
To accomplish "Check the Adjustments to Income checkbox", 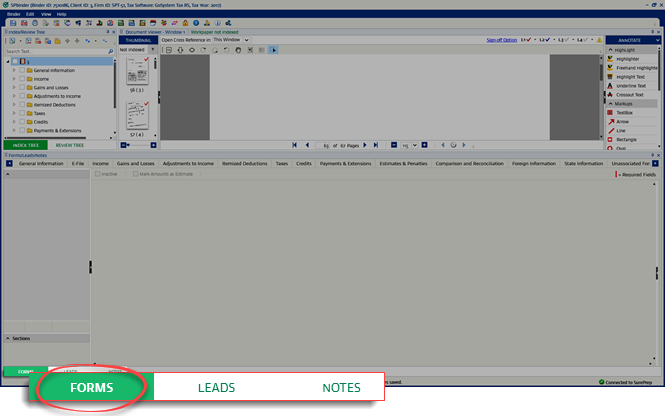I will point(22,96).
